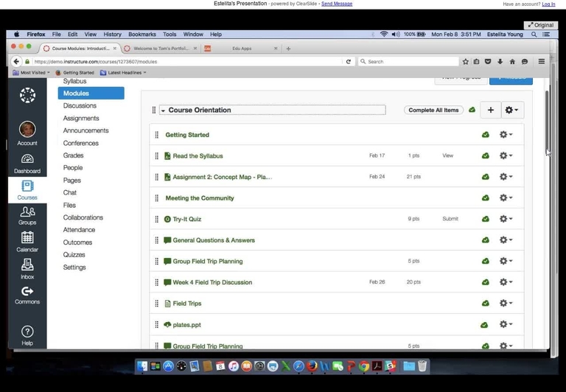Open the Account avatar in Canvas sidebar
Image resolution: width=566 pixels, height=392 pixels.
(27, 129)
